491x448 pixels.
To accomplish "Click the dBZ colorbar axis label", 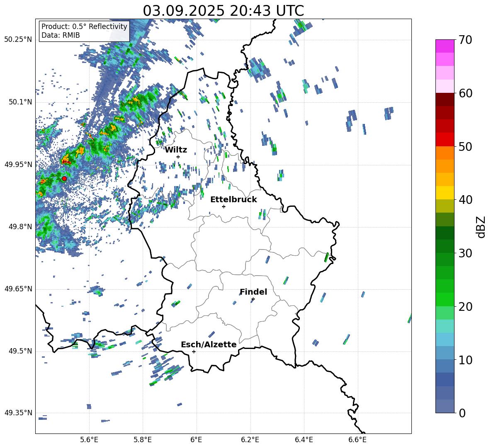I will point(481,227).
